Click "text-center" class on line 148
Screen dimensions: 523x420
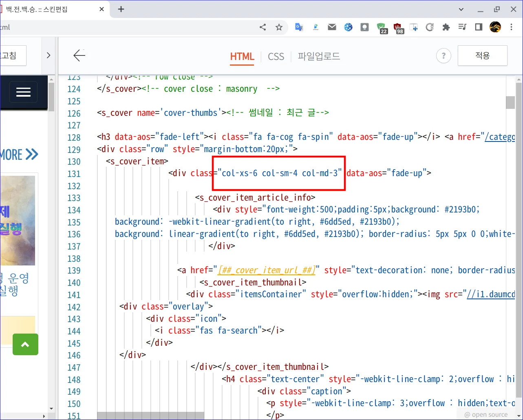(295, 379)
